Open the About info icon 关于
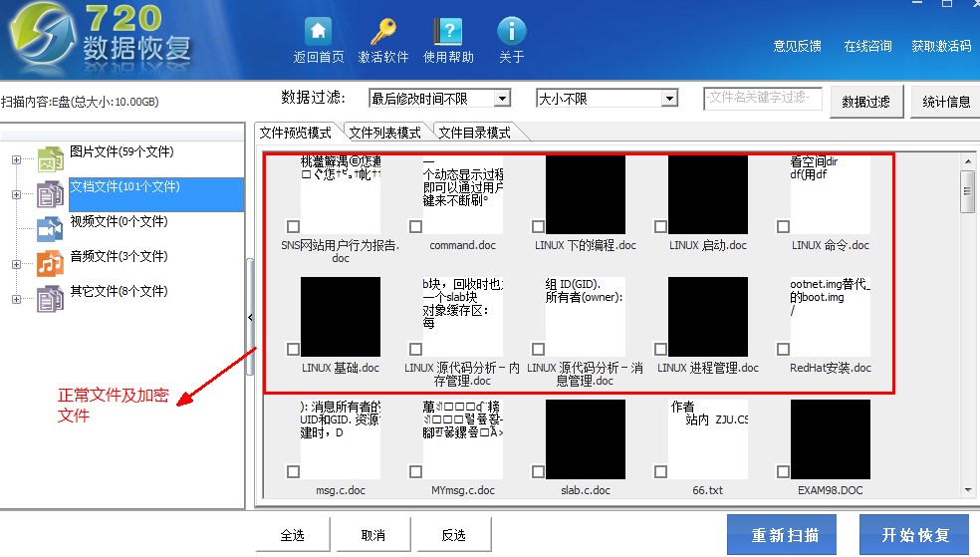Image resolution: width=980 pixels, height=557 pixels. [511, 31]
